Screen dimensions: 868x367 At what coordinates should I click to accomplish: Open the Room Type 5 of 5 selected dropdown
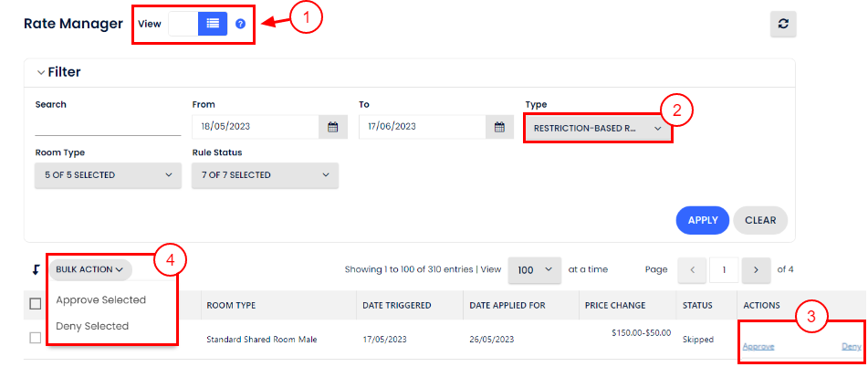pos(108,175)
